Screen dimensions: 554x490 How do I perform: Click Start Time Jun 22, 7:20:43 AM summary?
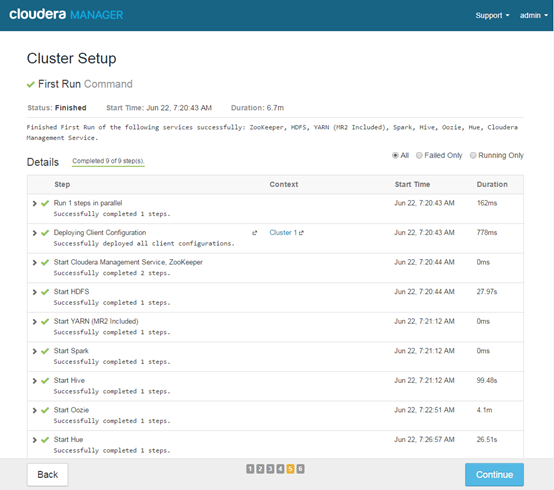coord(159,108)
